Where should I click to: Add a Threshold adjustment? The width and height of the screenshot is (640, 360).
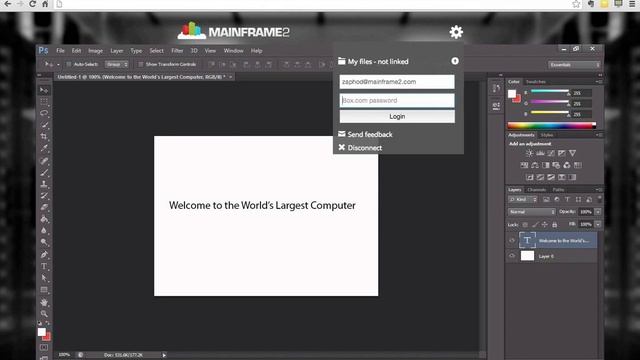551,177
